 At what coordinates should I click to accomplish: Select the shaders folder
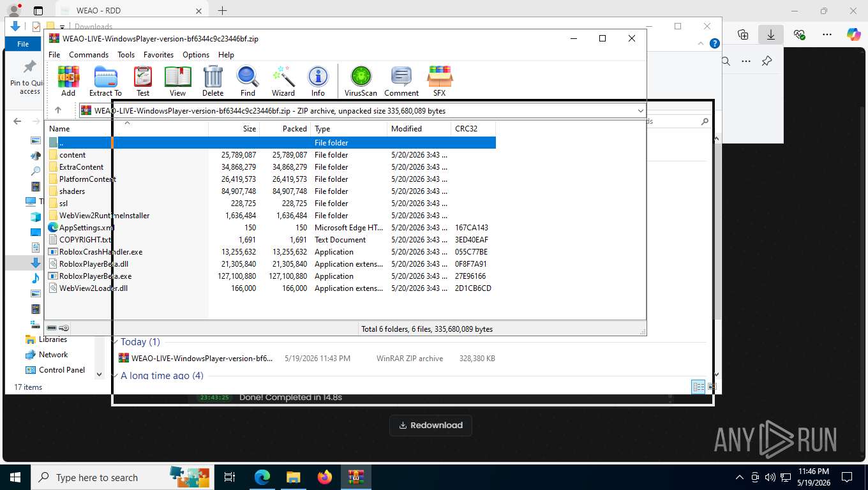(271, 191)
